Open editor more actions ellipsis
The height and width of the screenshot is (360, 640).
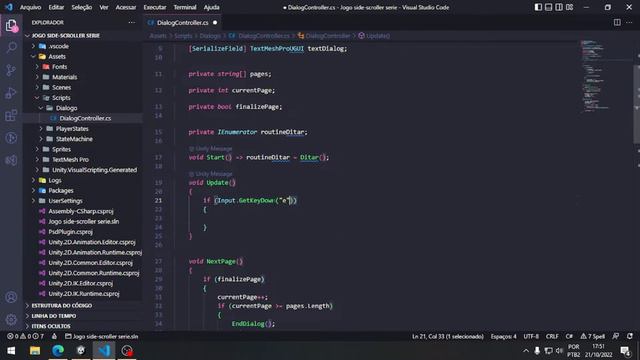pyautogui.click(x=629, y=22)
